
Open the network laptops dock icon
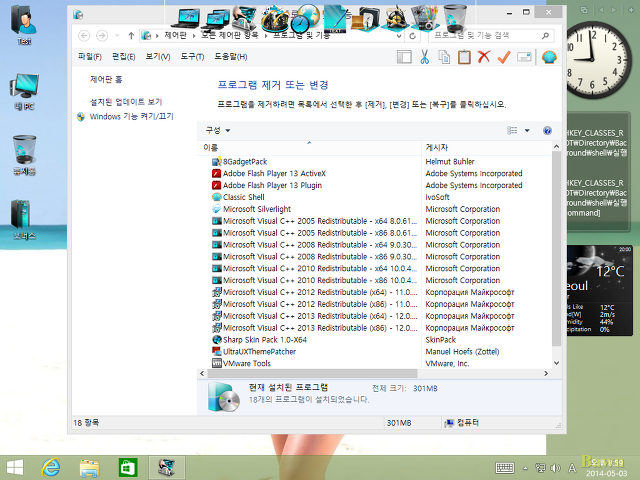(216, 20)
